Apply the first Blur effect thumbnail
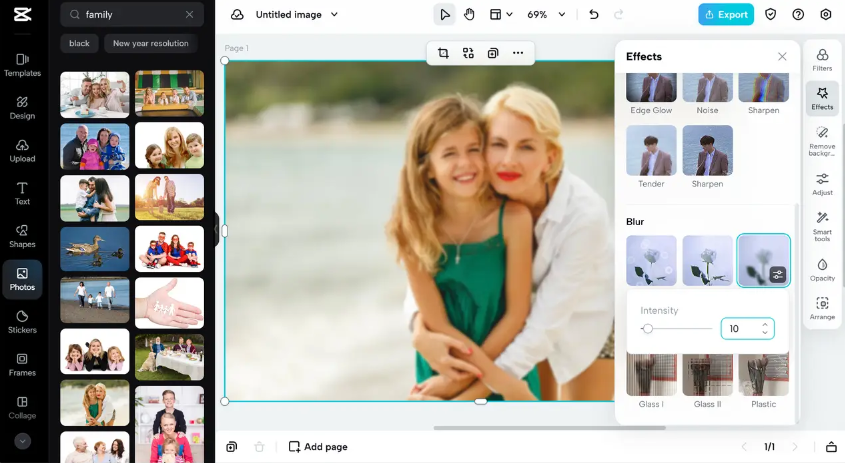 pos(651,260)
